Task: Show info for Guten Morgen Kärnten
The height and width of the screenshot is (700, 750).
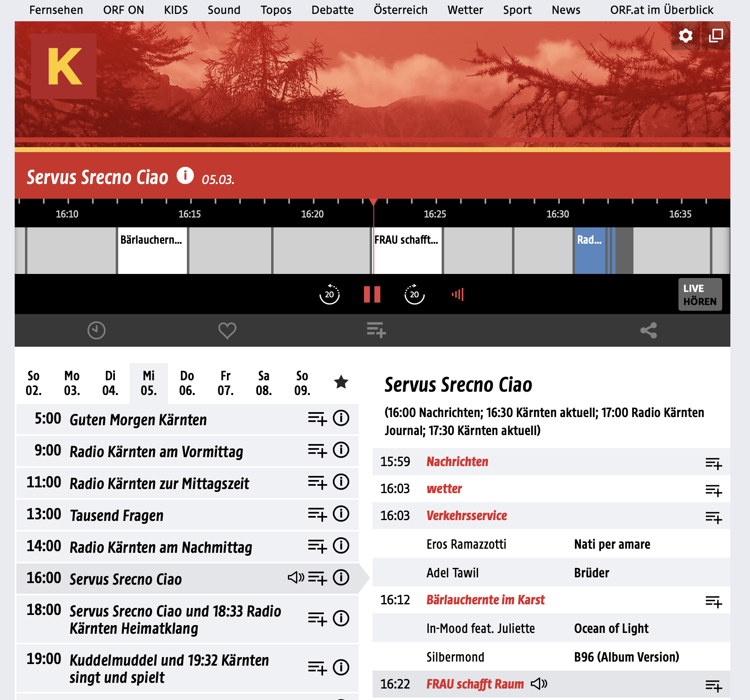Action: tap(341, 418)
